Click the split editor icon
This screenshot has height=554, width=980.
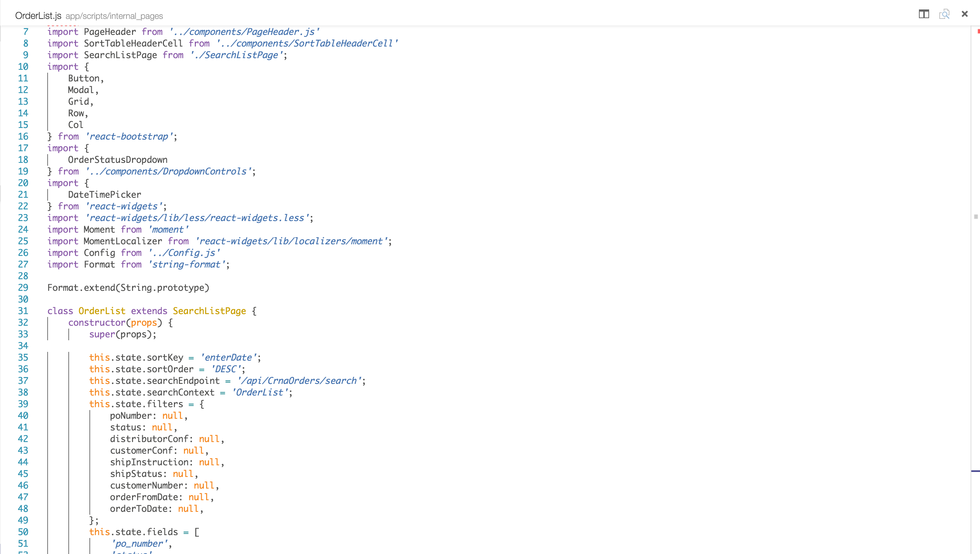pyautogui.click(x=924, y=14)
